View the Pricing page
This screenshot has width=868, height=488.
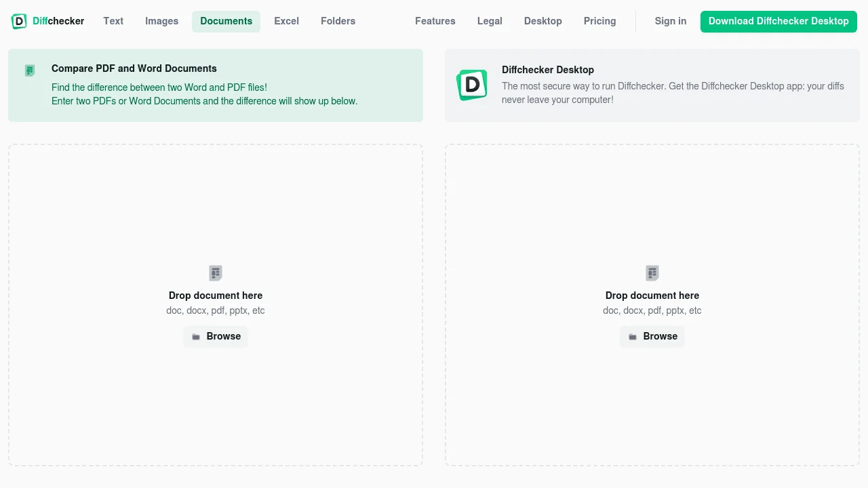click(x=599, y=21)
